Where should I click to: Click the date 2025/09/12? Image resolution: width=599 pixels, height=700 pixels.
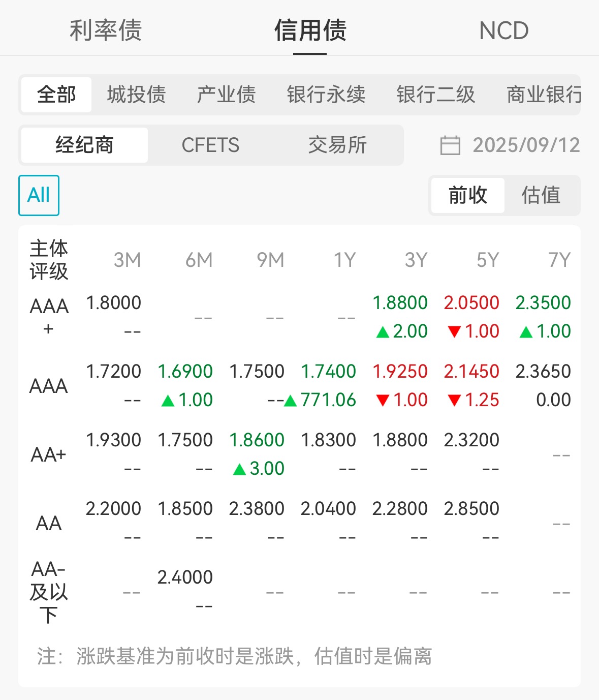[x=526, y=145]
